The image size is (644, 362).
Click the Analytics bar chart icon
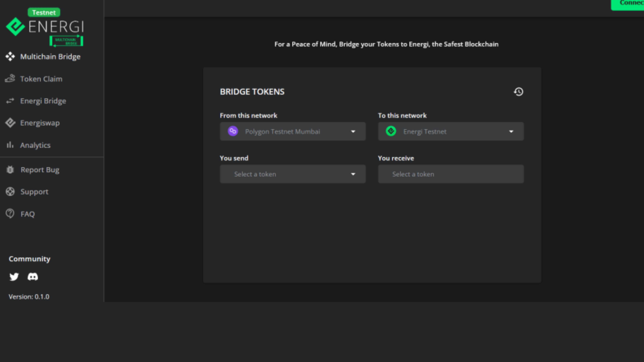(x=10, y=145)
